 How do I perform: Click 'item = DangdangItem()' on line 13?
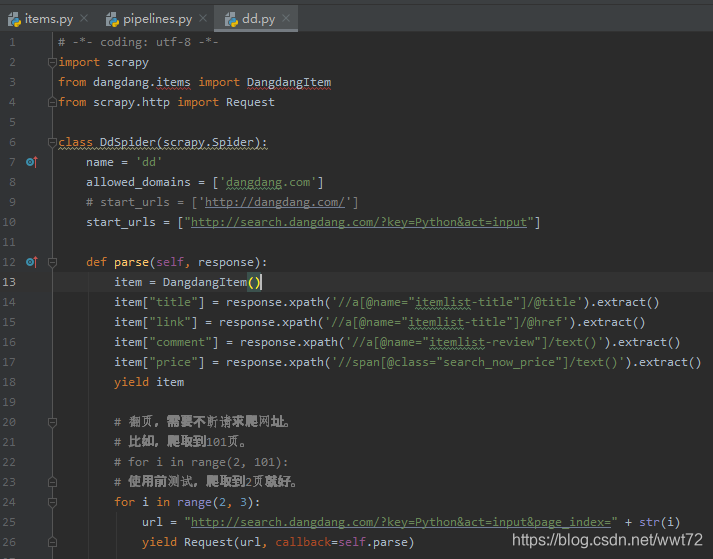[187, 282]
